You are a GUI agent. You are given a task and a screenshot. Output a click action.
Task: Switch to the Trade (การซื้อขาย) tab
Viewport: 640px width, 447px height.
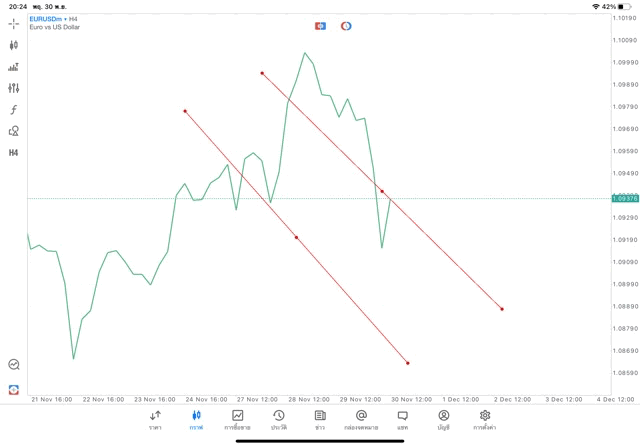pos(237,420)
